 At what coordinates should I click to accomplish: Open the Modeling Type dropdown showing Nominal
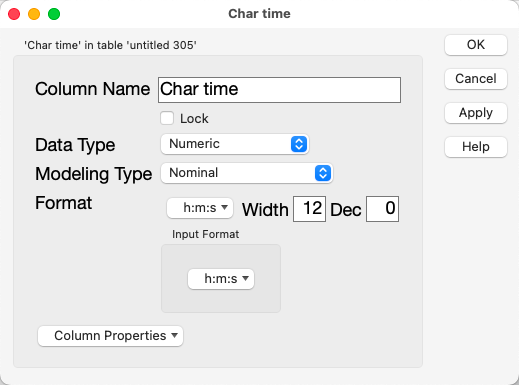[x=247, y=173]
